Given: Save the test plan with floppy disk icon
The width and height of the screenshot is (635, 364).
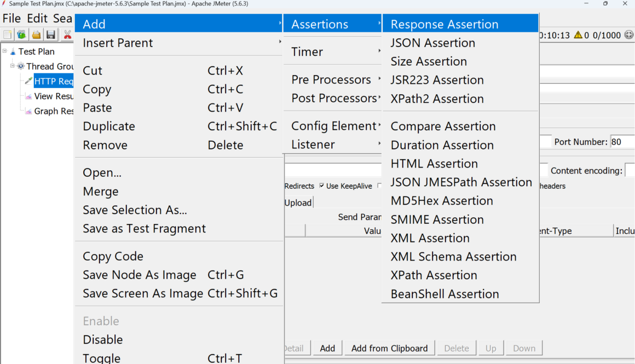Looking at the screenshot, I should pos(51,35).
